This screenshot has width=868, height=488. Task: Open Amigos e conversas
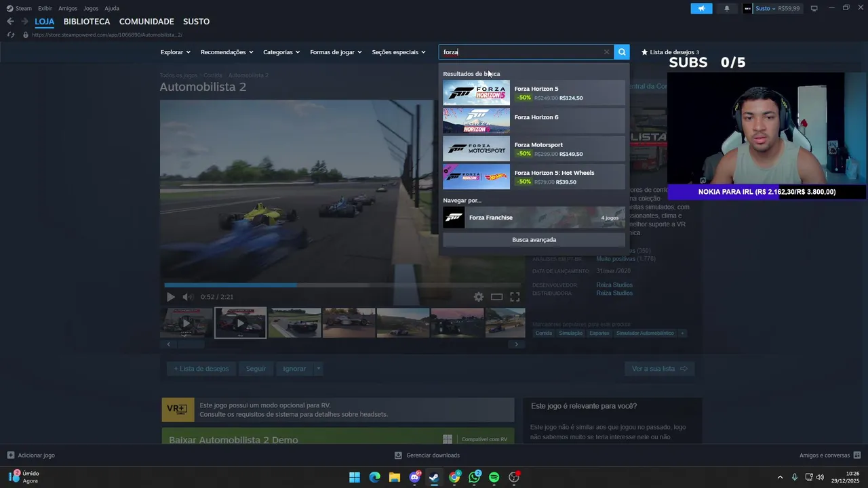(x=830, y=455)
